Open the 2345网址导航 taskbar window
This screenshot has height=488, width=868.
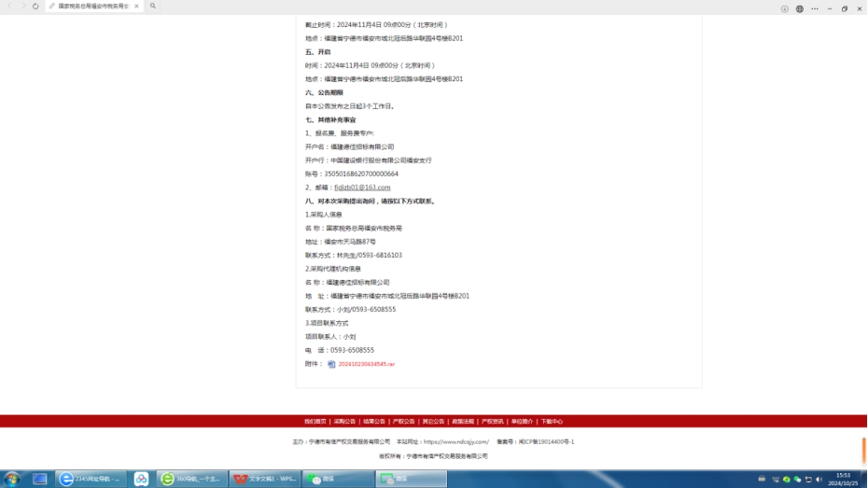[91, 479]
